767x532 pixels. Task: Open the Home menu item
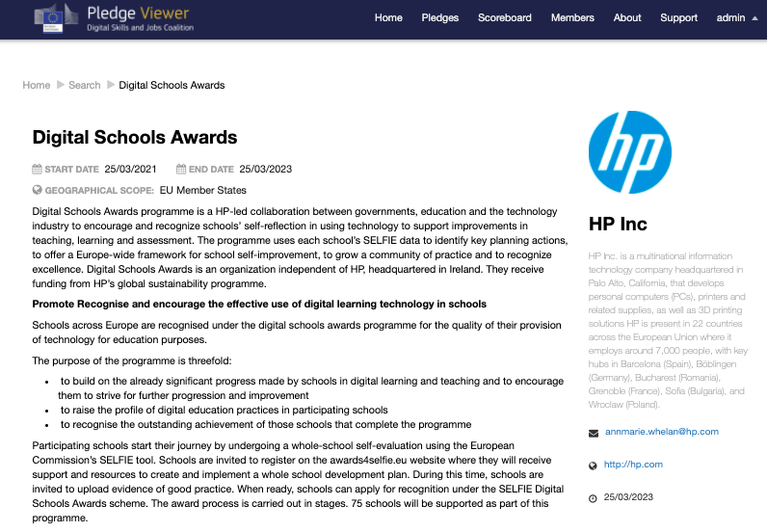[x=388, y=17]
